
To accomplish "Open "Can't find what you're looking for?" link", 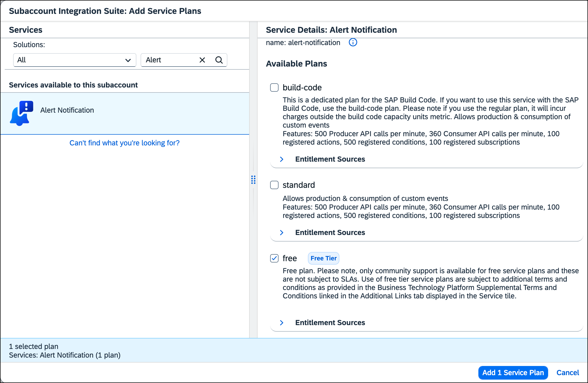I will tap(125, 143).
